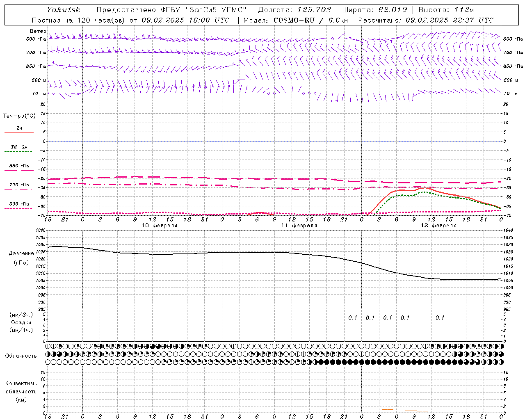The width and height of the screenshot is (525, 420).
Task: Click the Осадки precipitation label
Action: [21, 322]
